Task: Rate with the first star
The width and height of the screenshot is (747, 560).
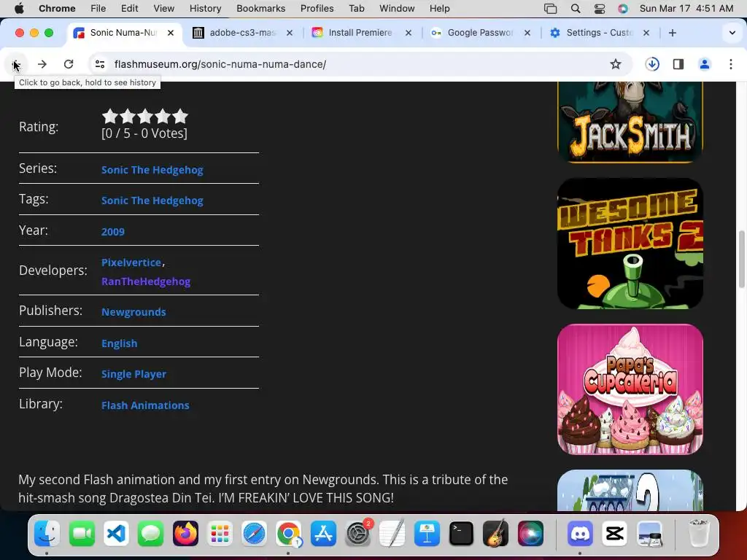Action: click(109, 116)
